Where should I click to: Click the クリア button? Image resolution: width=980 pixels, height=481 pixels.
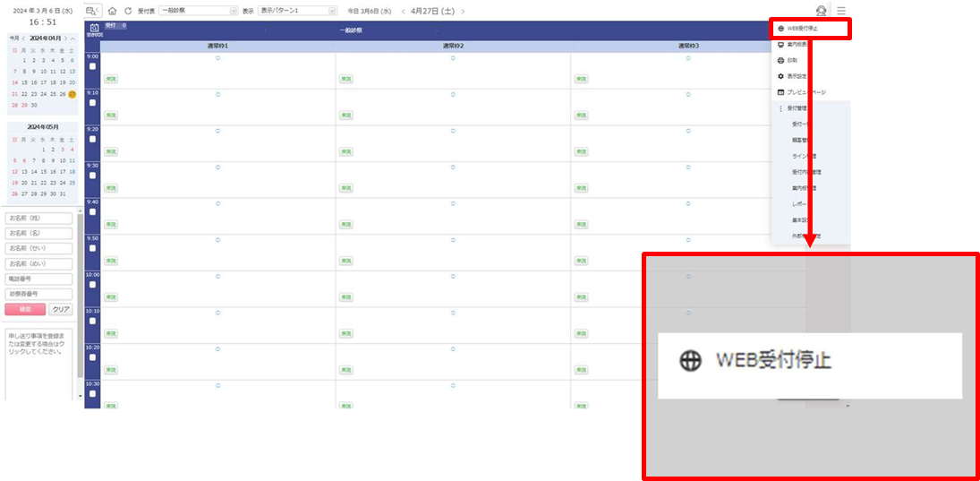tap(60, 308)
